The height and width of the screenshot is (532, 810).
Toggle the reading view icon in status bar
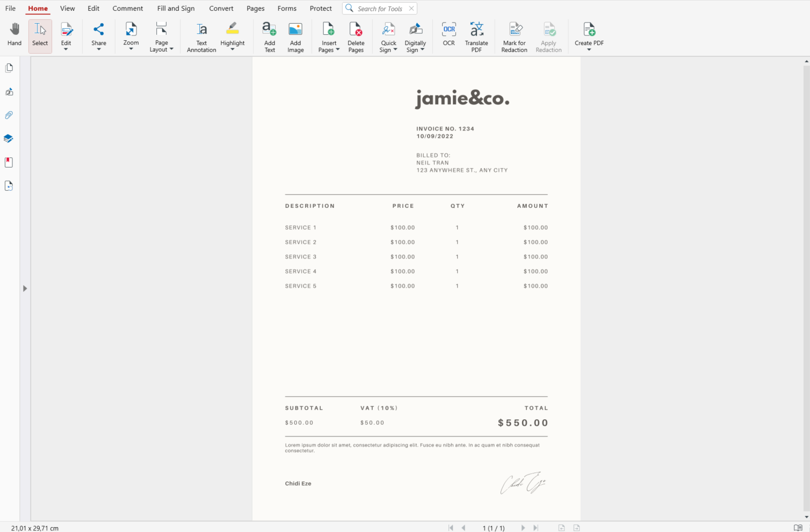(x=798, y=528)
